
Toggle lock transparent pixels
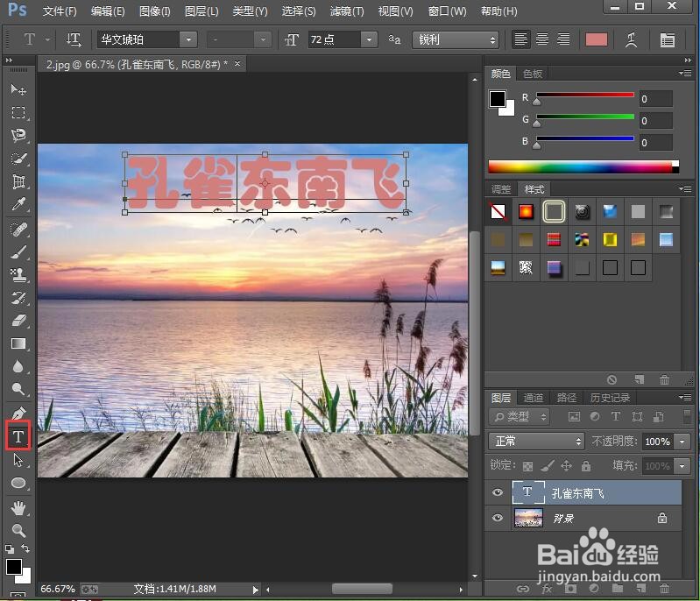pos(527,467)
